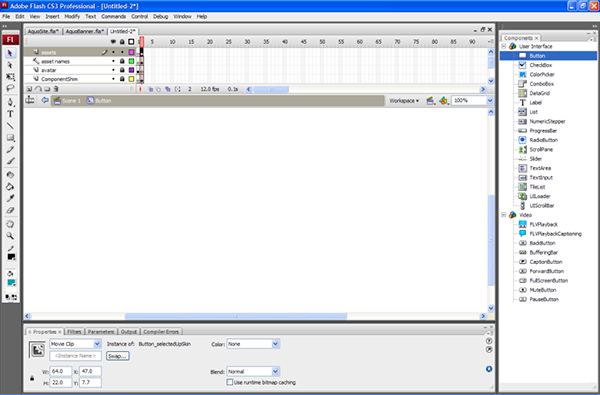Viewport: 600px width, 395px height.
Task: Go back to Scene 1
Action: pyautogui.click(x=67, y=101)
